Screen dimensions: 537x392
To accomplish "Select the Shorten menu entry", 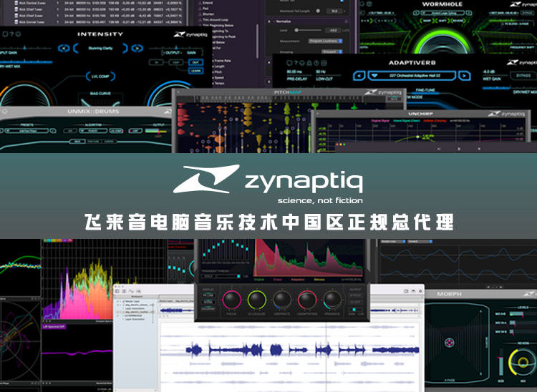I will click(208, 14).
